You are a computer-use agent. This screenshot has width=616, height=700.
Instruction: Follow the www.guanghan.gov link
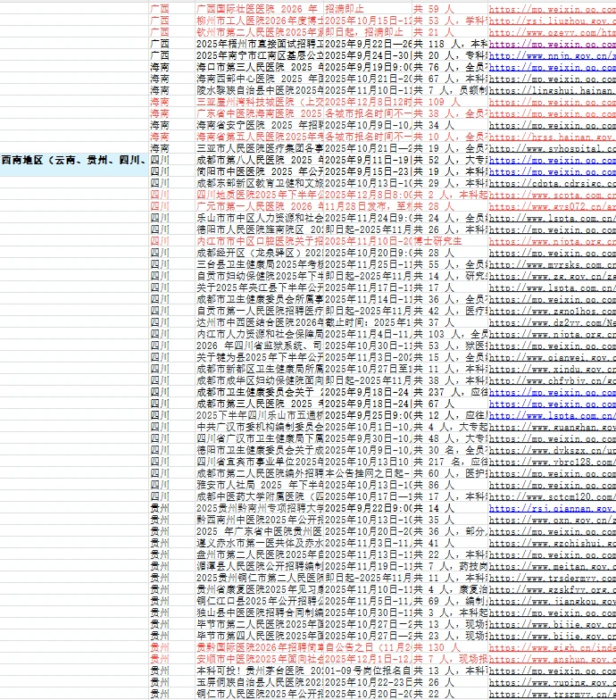click(x=552, y=427)
